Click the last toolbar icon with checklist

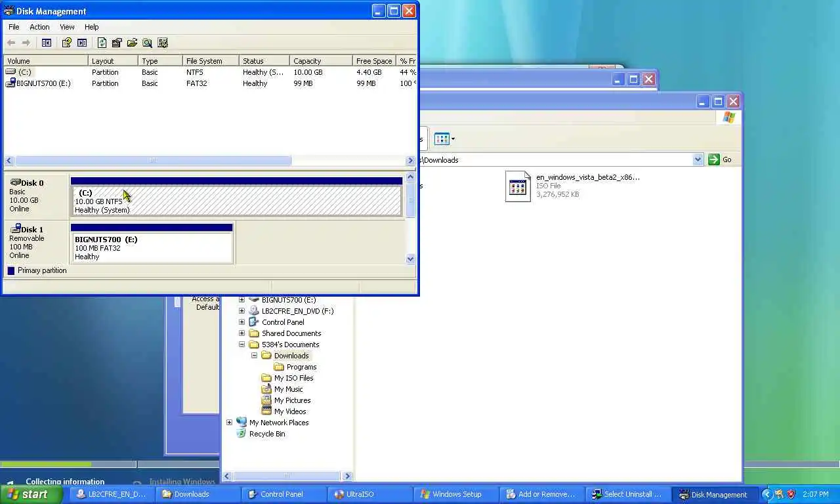163,43
